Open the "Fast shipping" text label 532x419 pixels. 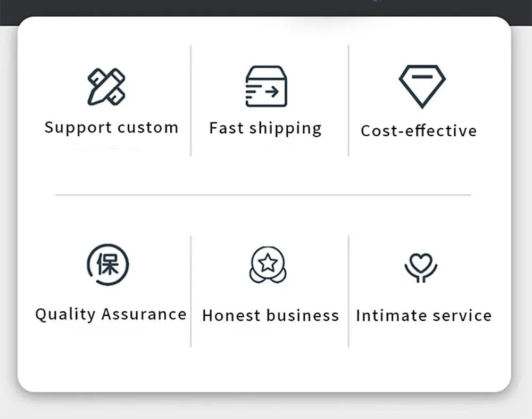pyautogui.click(x=265, y=128)
